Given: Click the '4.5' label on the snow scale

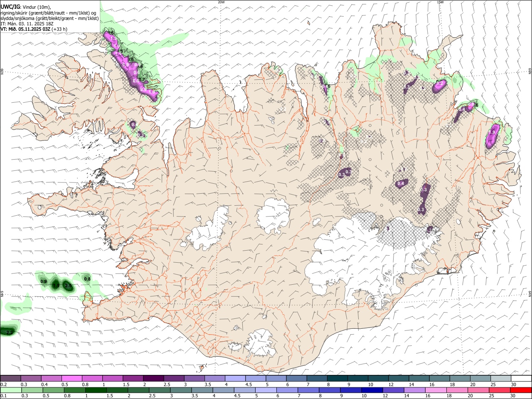Looking at the screenshot, I should coord(249,384).
